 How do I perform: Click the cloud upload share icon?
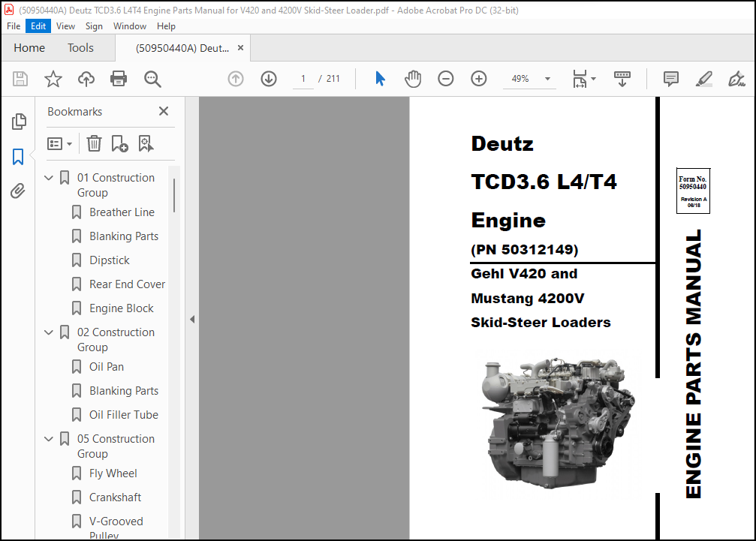(86, 79)
